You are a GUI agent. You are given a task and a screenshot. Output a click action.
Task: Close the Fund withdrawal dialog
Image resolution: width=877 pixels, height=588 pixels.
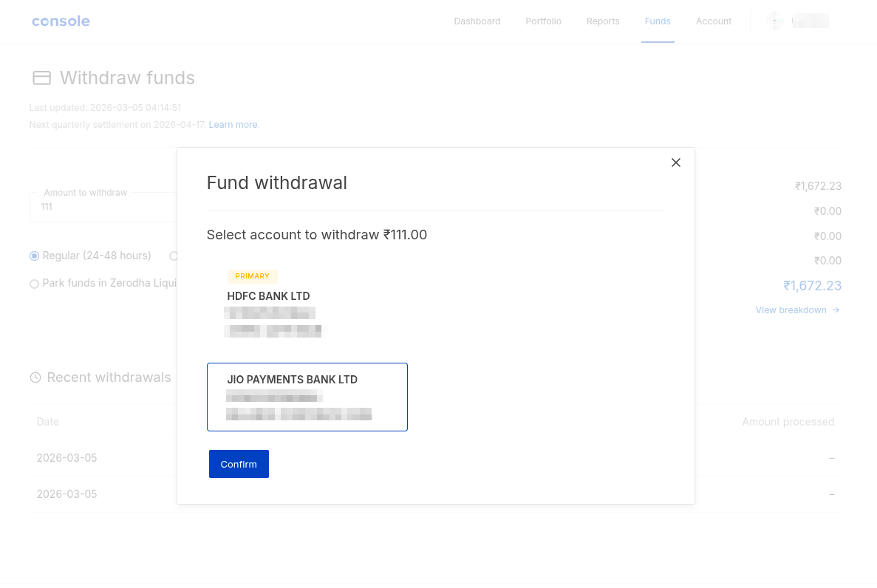click(675, 163)
